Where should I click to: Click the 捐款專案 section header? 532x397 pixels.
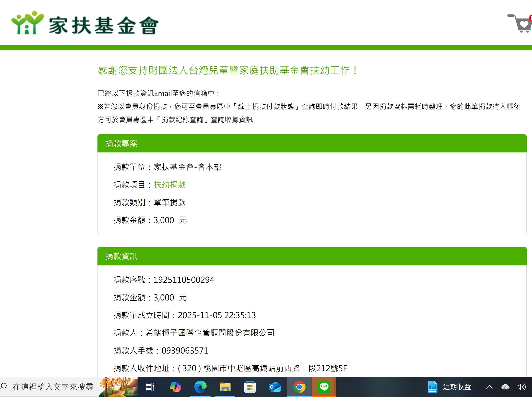click(x=121, y=144)
